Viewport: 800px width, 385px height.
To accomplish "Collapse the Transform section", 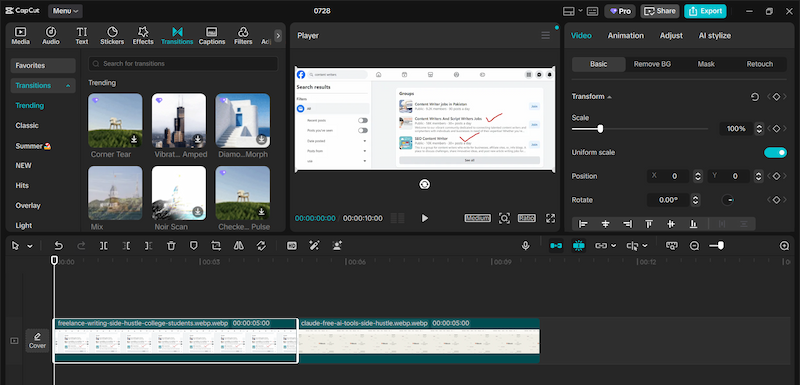I will pos(609,97).
